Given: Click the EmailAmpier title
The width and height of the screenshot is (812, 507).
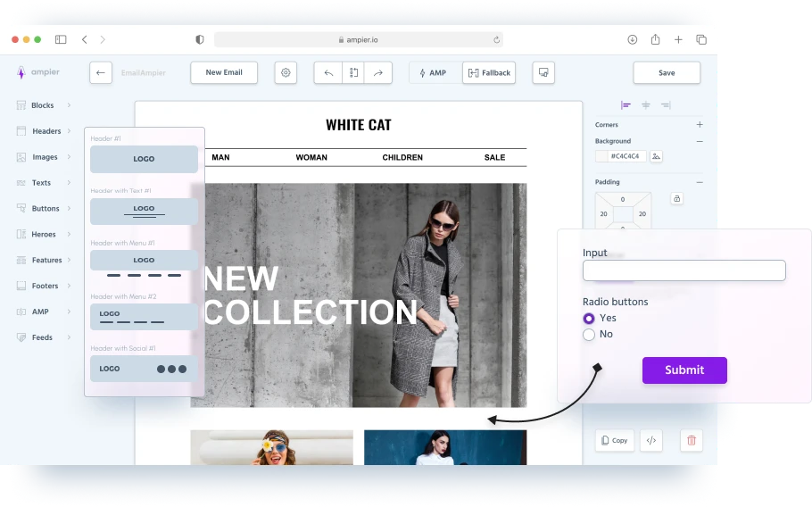Looking at the screenshot, I should [144, 73].
